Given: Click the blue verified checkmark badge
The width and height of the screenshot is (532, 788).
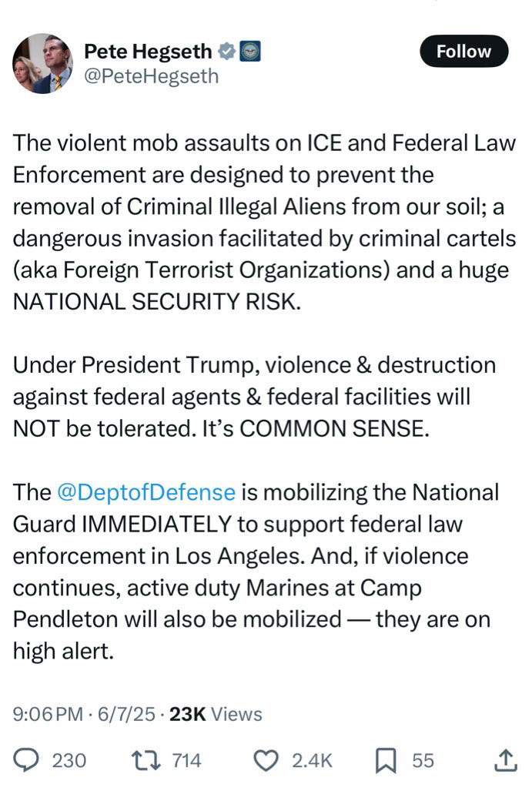Looking at the screenshot, I should click(226, 52).
